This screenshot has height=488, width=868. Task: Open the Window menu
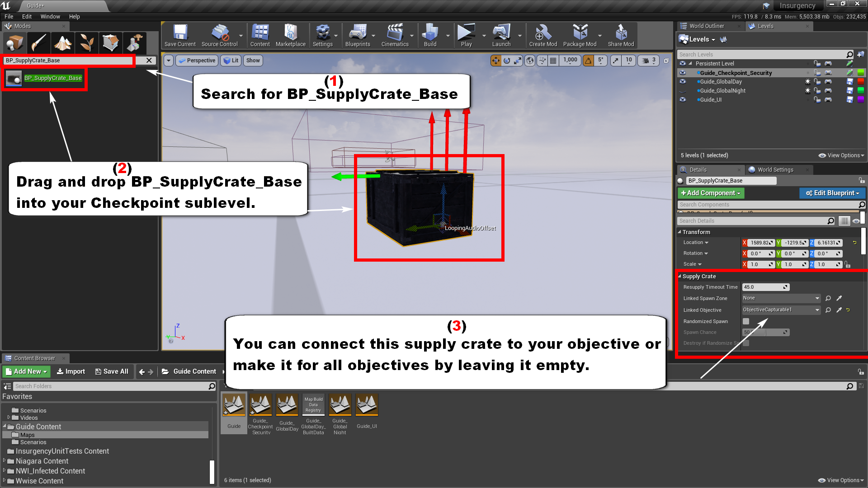[50, 17]
